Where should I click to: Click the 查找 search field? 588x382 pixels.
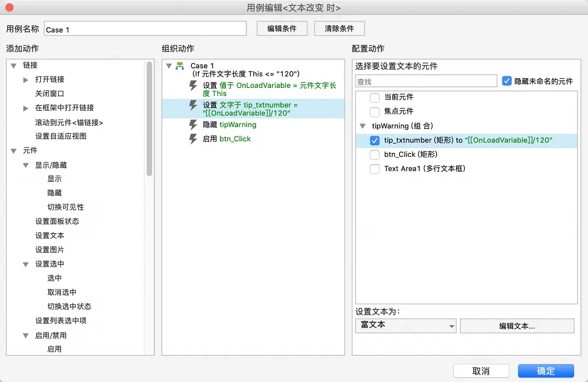point(426,82)
